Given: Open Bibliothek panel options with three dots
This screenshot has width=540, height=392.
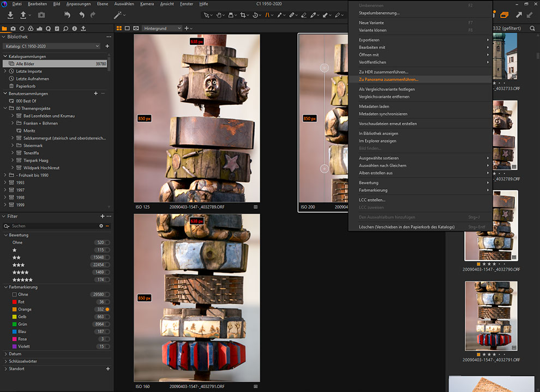Looking at the screenshot, I should click(x=109, y=37).
